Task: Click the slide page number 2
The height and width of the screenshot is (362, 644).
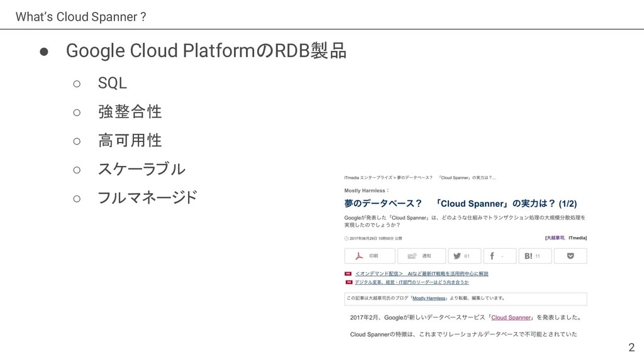Action: point(631,348)
